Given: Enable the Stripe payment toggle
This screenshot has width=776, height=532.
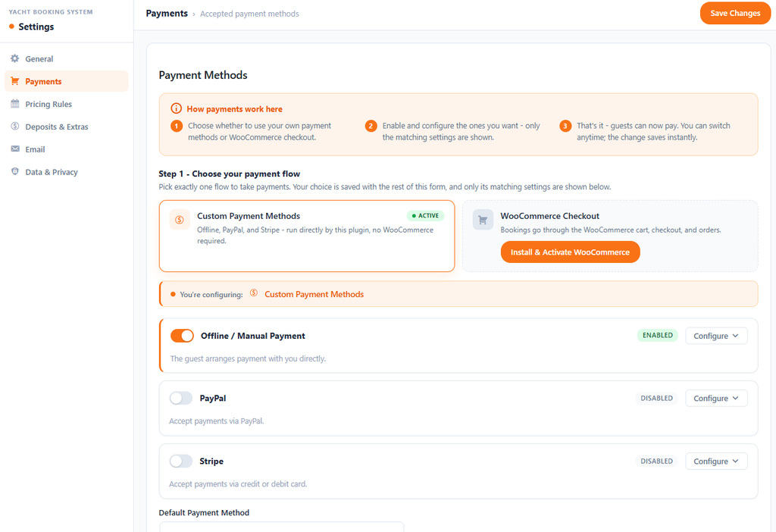Looking at the screenshot, I should pyautogui.click(x=180, y=461).
